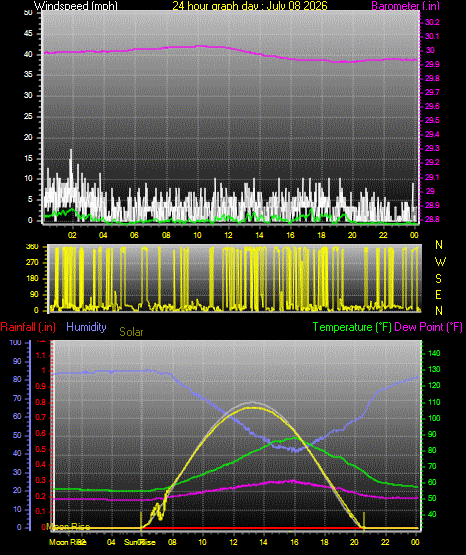Click the E wind direction letter
The height and width of the screenshot is (555, 466).
[x=438, y=294]
